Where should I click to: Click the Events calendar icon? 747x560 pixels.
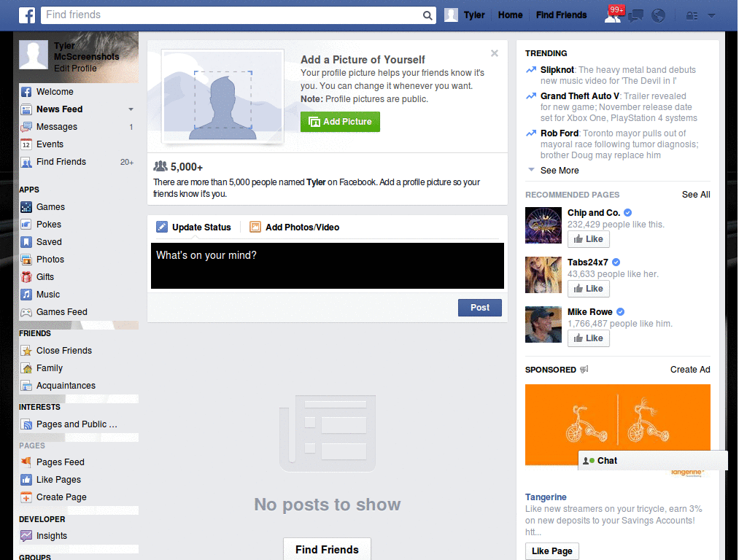tap(26, 144)
